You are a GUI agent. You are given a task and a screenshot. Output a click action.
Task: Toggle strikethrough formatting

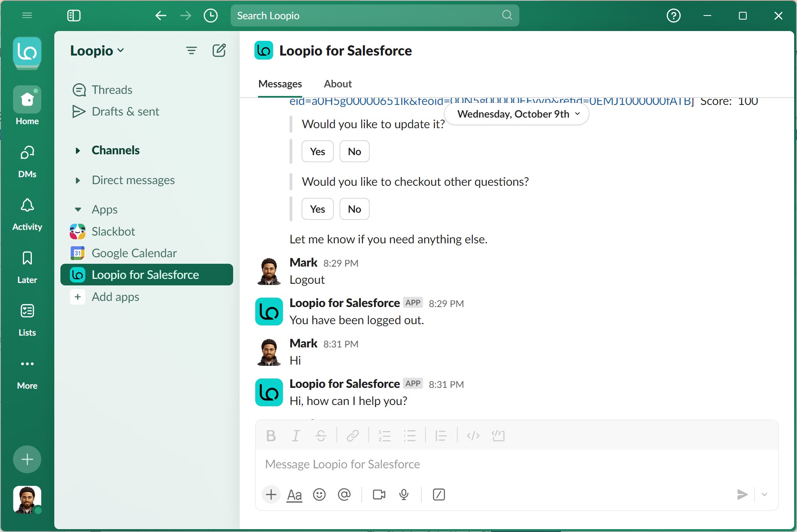(321, 436)
